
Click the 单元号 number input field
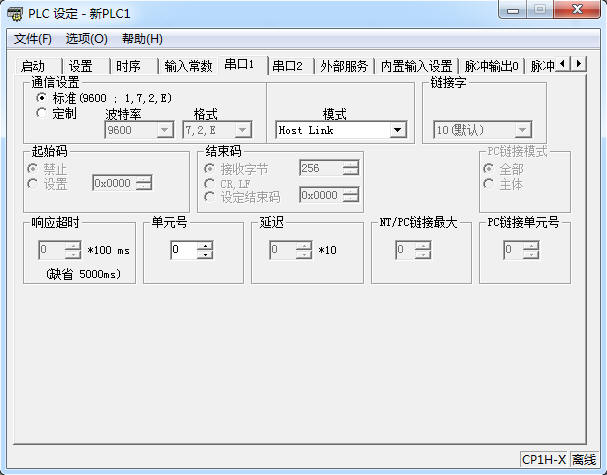tap(183, 250)
